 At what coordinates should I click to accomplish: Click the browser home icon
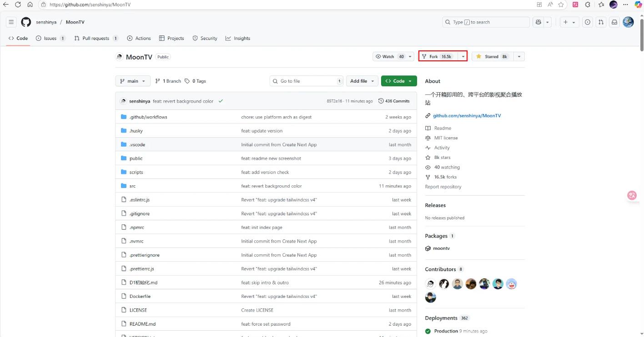pyautogui.click(x=30, y=5)
